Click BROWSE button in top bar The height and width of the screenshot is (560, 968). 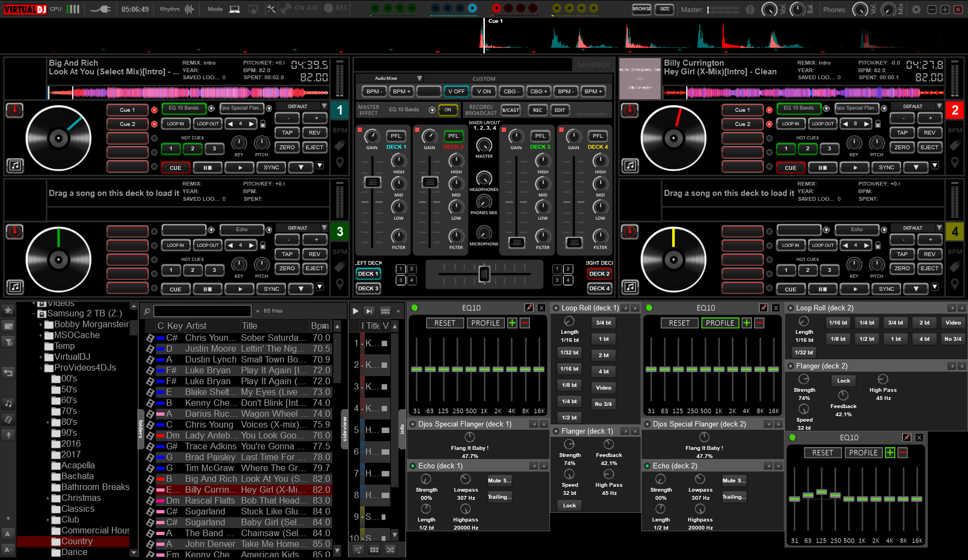tap(642, 9)
